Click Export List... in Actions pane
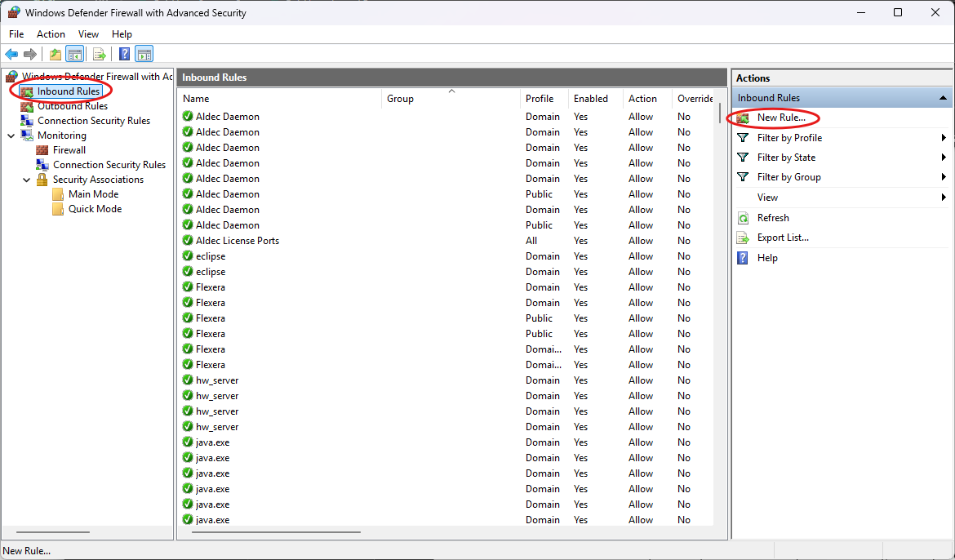The height and width of the screenshot is (560, 955). coord(782,238)
